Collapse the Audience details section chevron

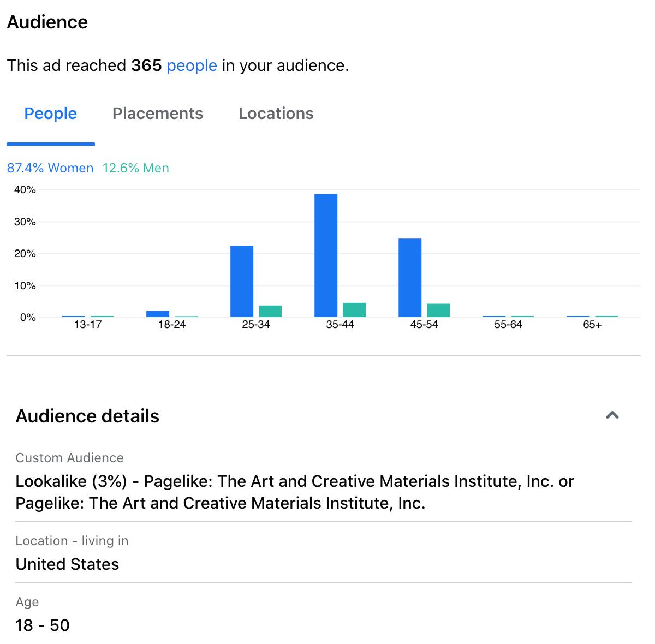click(612, 415)
